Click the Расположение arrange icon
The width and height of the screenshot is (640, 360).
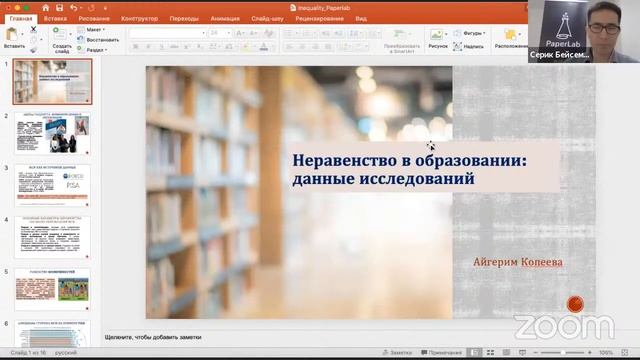(510, 35)
